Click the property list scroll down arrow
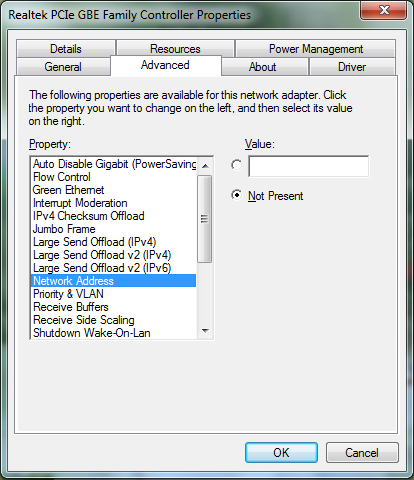Screen dimensions: 414x480 click(205, 331)
